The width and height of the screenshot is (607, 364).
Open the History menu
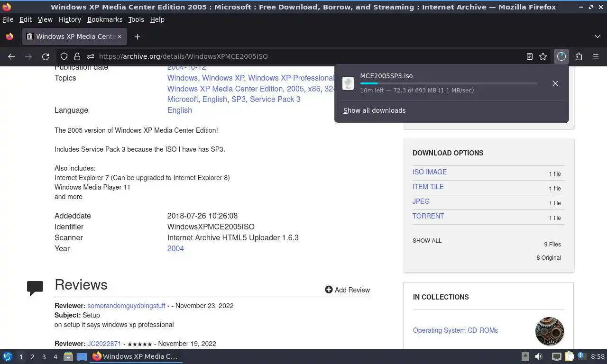click(70, 19)
